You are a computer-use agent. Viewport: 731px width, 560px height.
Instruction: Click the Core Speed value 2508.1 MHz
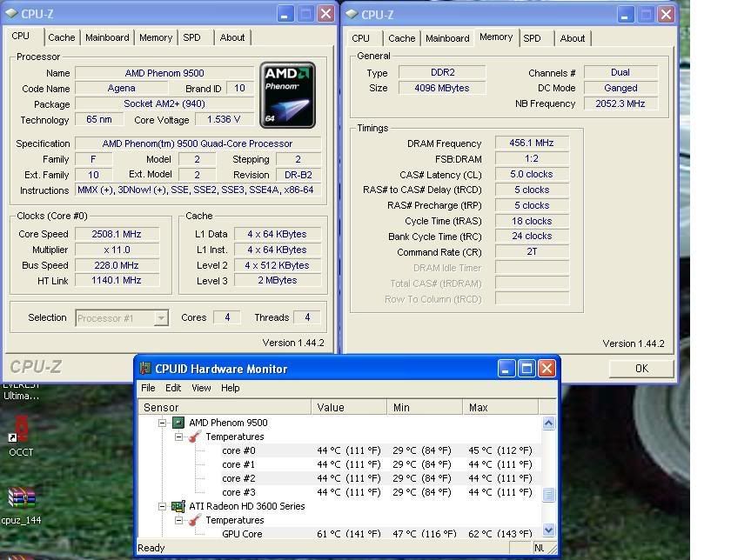[117, 234]
